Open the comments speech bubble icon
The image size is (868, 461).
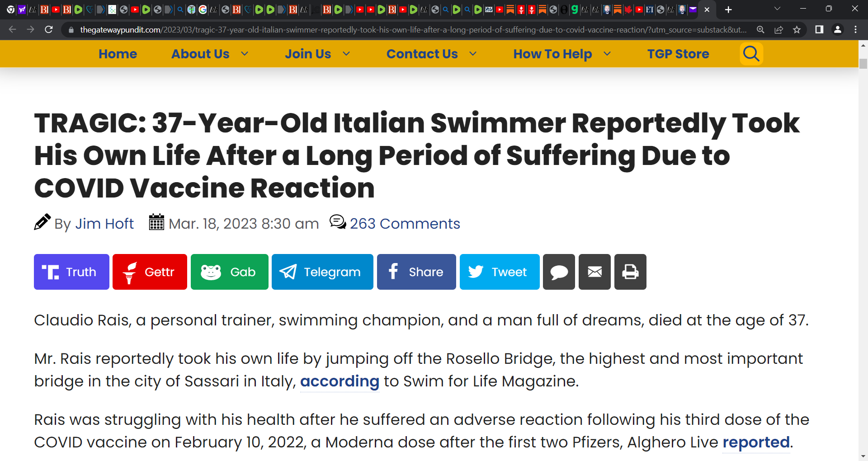559,272
